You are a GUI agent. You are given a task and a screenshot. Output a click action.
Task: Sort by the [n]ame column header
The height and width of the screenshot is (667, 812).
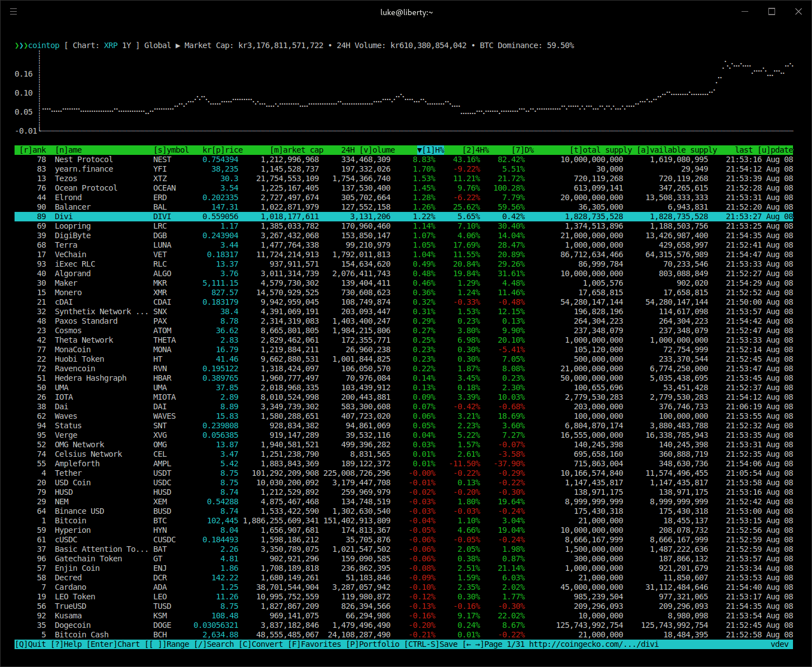[x=68, y=150]
